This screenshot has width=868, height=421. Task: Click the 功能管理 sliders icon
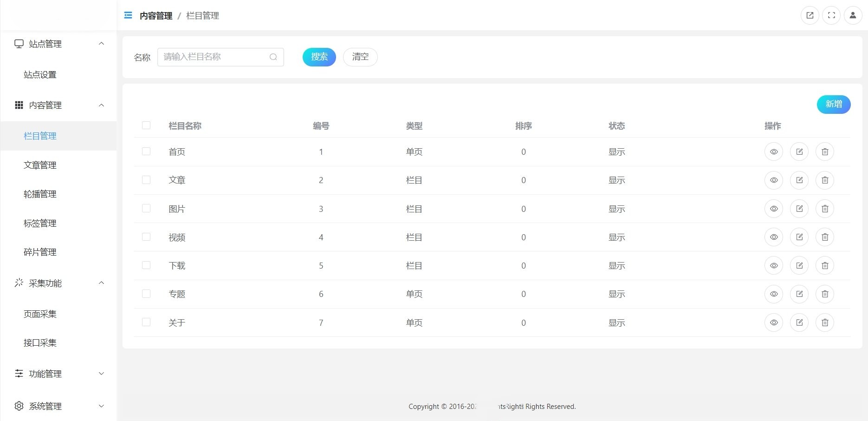pyautogui.click(x=19, y=374)
